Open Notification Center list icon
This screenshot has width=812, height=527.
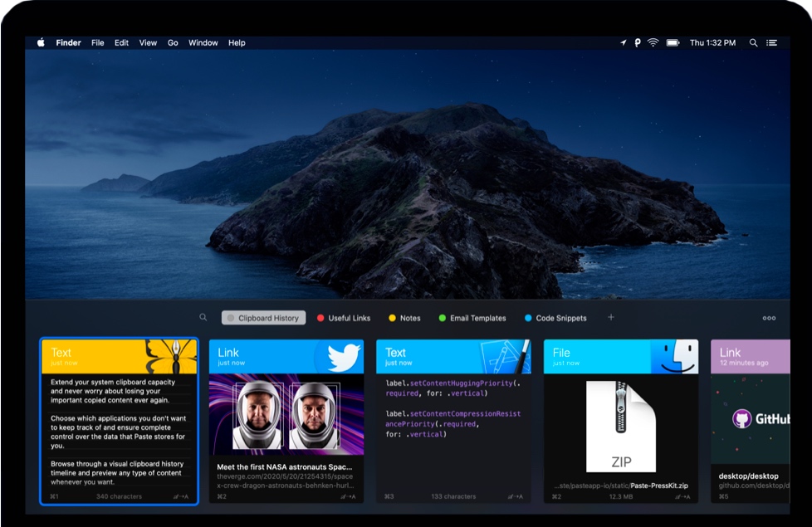(771, 42)
